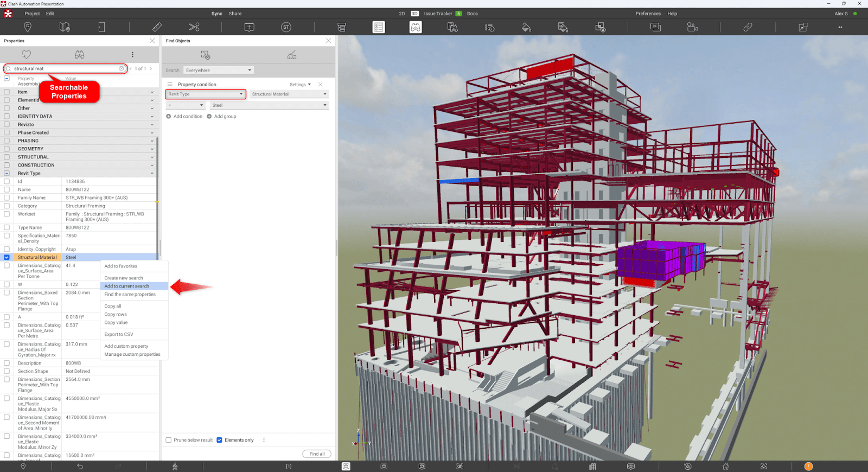Open the three-dot menu in Properties panel

[x=132, y=55]
